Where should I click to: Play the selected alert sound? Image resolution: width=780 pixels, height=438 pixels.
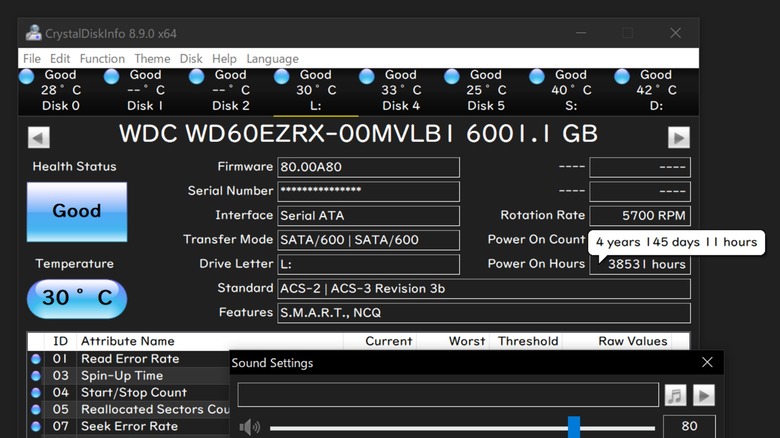[704, 395]
